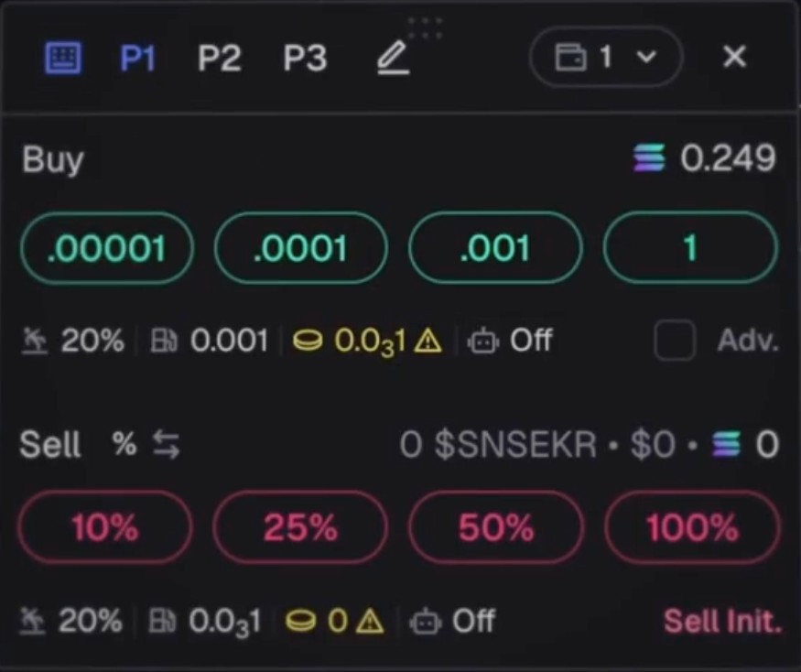Click the buy priority fee gas icon
The width and height of the screenshot is (801, 672).
pos(164,341)
